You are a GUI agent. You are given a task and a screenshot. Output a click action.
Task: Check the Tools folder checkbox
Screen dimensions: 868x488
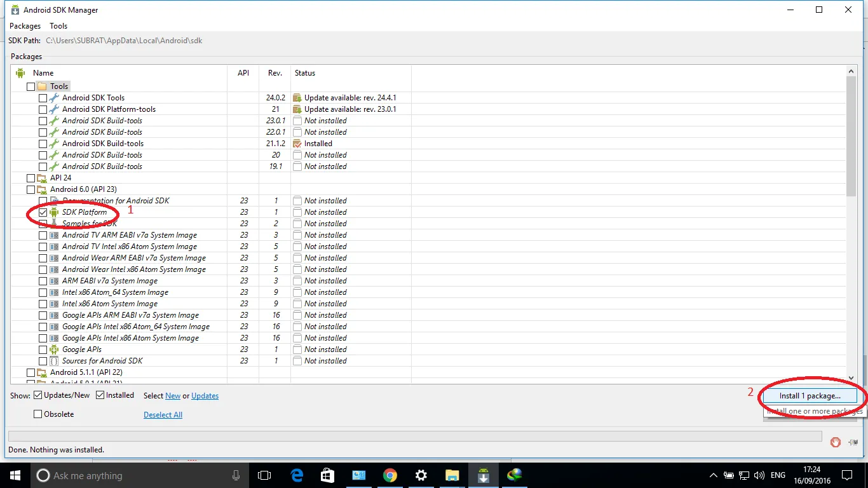click(x=31, y=86)
